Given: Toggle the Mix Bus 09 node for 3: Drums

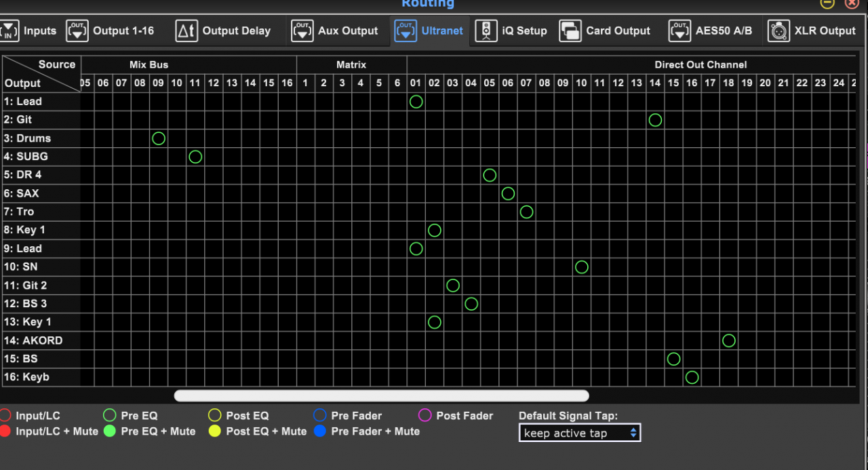Looking at the screenshot, I should coord(159,138).
